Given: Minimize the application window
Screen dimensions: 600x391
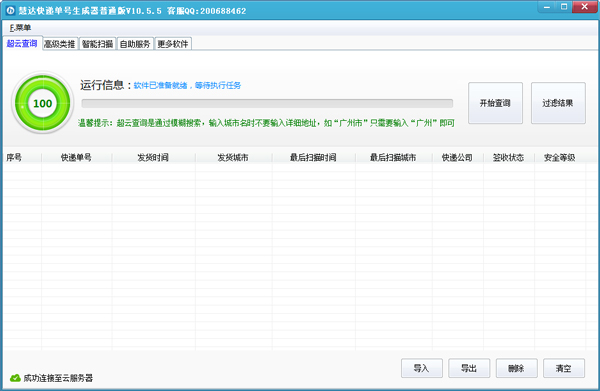Looking at the screenshot, I should point(547,7).
